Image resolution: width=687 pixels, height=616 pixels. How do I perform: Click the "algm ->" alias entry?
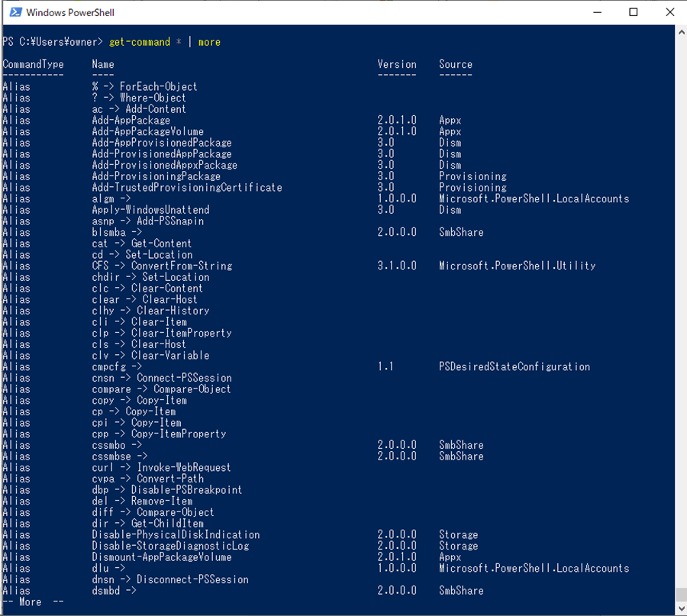click(x=111, y=199)
